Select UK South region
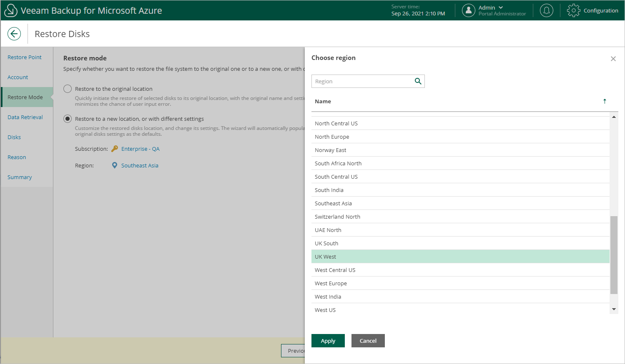This screenshot has height=364, width=625. click(460, 243)
